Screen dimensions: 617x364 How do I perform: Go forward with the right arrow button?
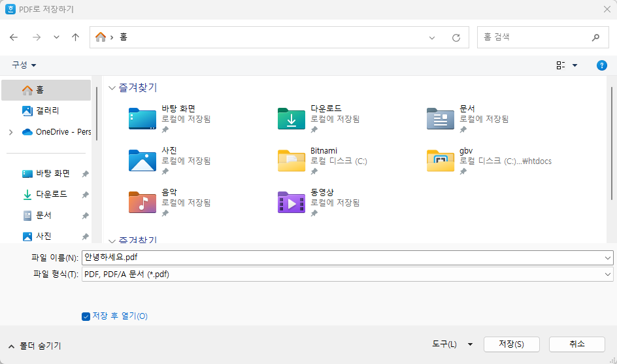coord(37,37)
